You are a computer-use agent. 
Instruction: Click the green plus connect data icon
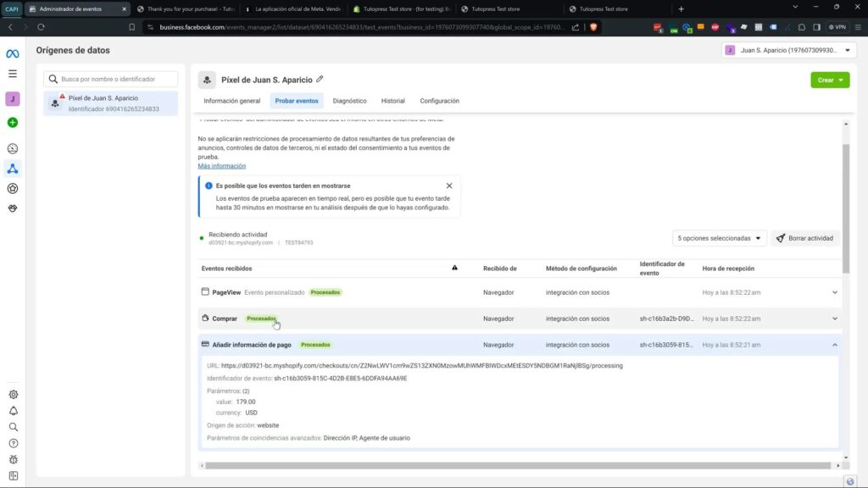[x=12, y=122]
